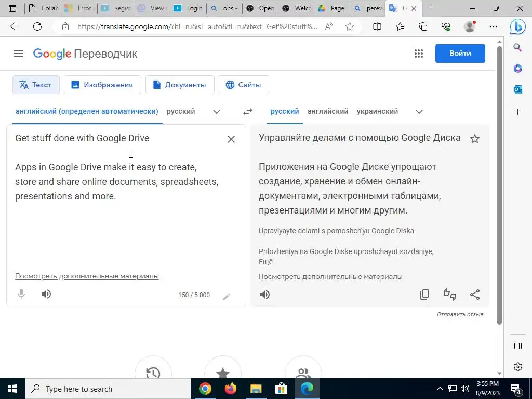Viewport: 532px width, 399px height.
Task: Open the handwriting pencil input tool
Action: [227, 297]
